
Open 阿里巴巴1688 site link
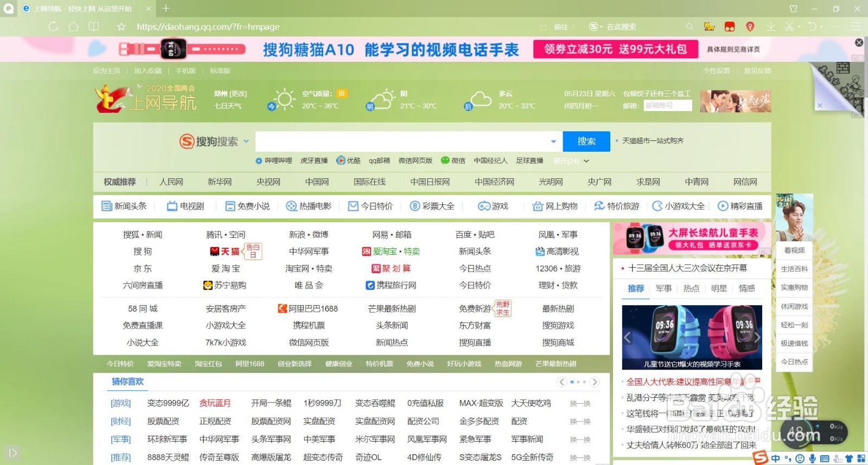pos(308,308)
